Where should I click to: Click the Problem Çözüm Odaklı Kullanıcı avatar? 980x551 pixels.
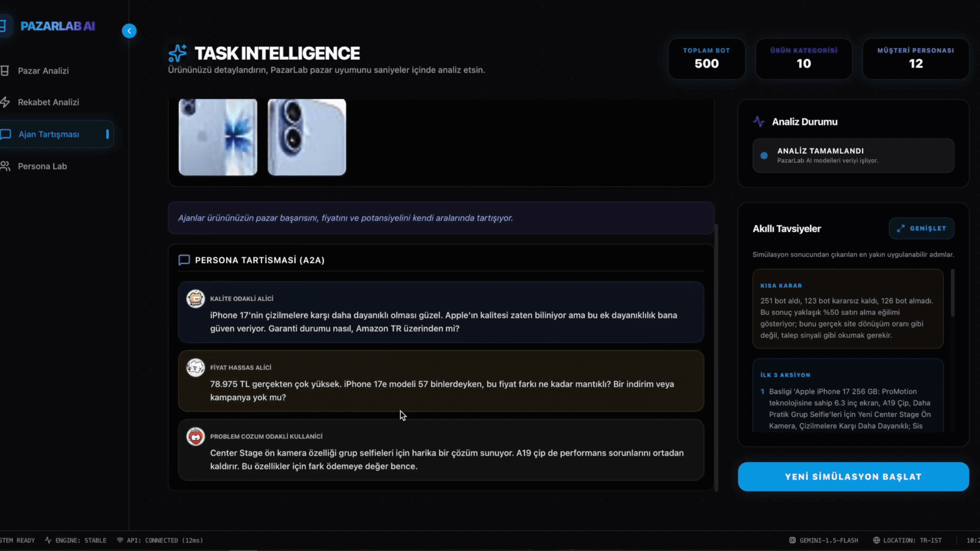point(196,436)
